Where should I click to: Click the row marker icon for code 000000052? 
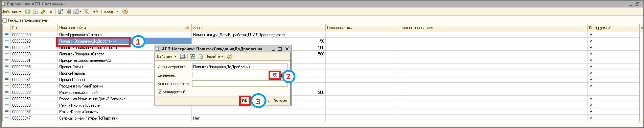pos(7,99)
